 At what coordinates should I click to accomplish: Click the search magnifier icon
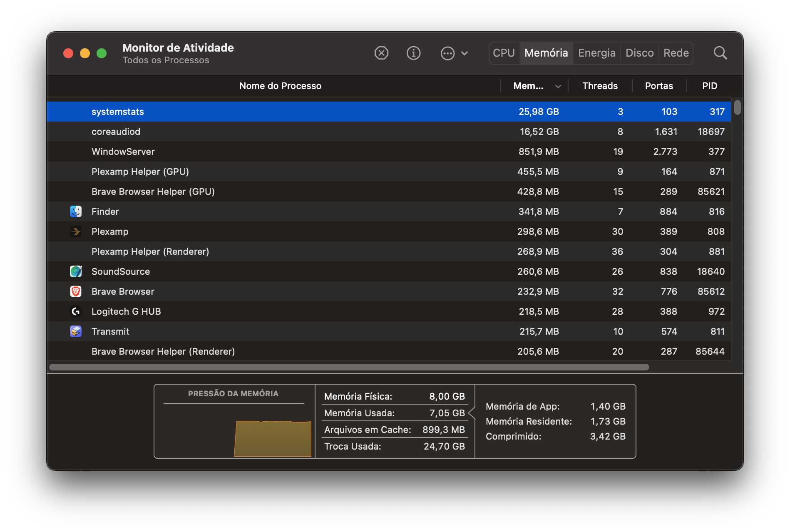click(720, 53)
